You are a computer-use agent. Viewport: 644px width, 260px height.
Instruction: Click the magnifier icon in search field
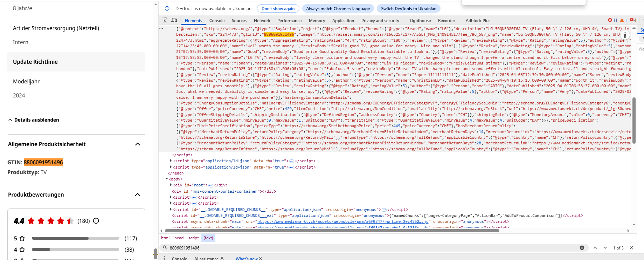pyautogui.click(x=165, y=247)
